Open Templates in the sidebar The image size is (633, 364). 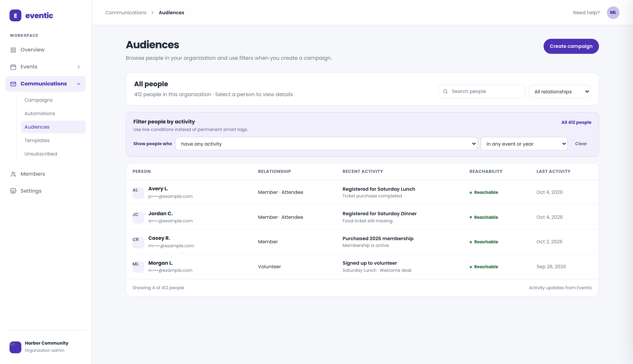pos(37,140)
